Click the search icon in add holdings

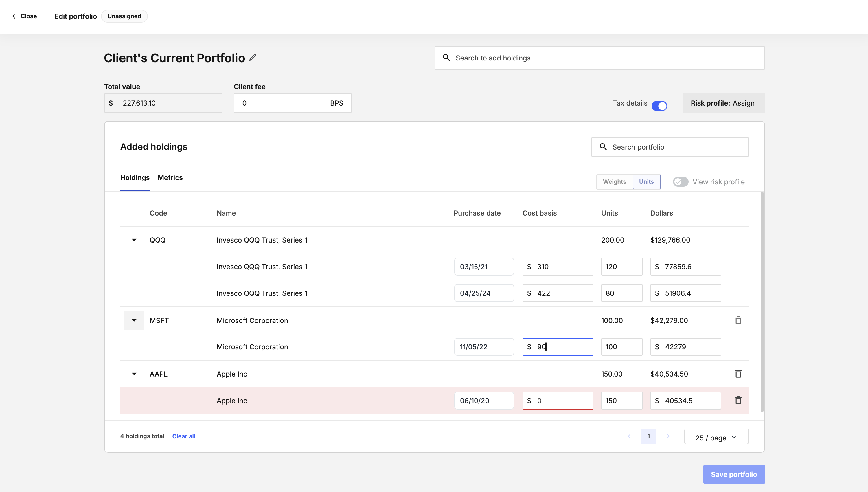point(446,58)
